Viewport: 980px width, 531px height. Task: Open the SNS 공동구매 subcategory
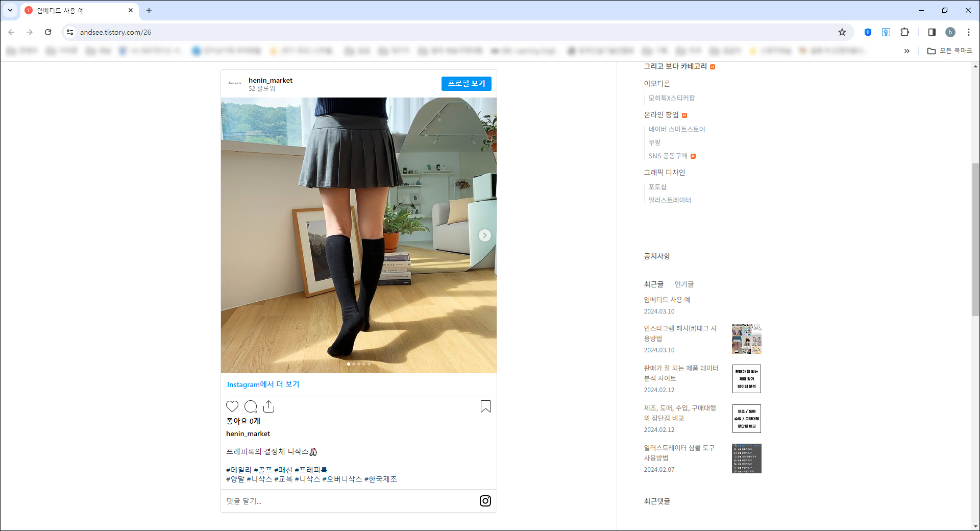(668, 156)
